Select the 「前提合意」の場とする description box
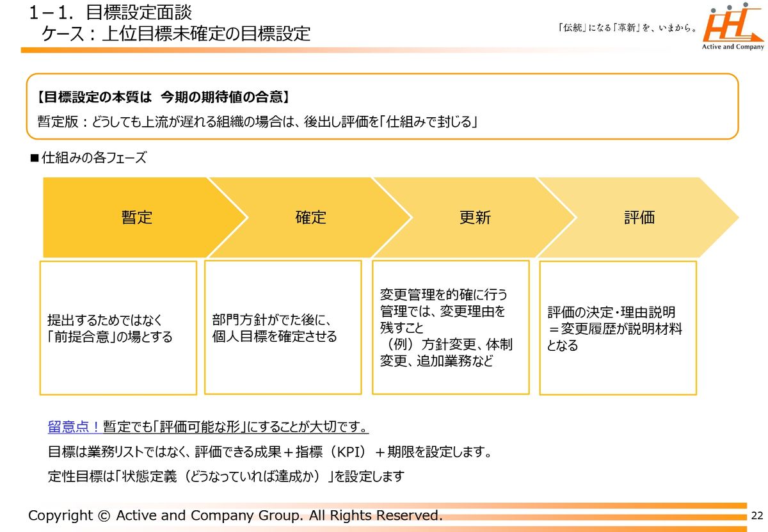The height and width of the screenshot is (532, 768). click(118, 328)
